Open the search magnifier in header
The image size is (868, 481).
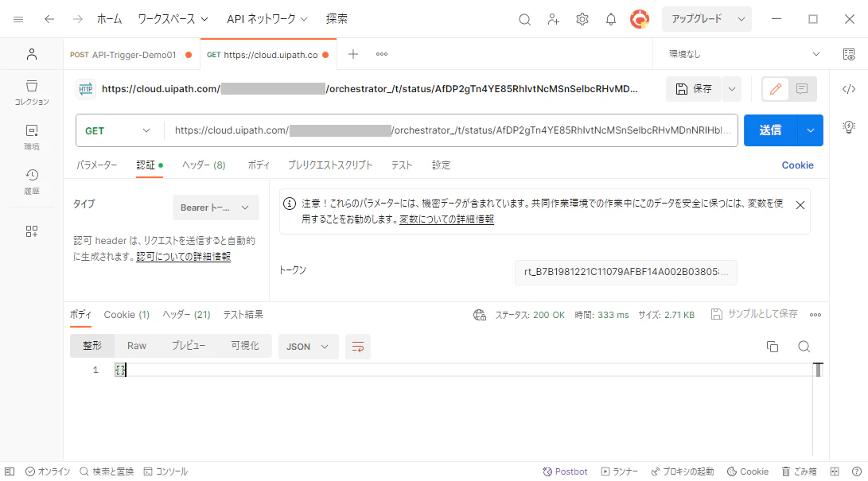[524, 19]
